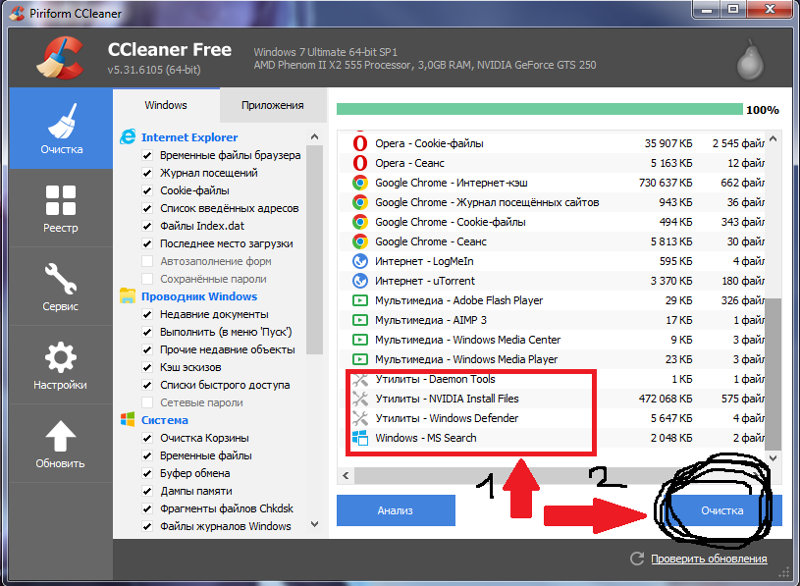
Task: Click the Система Windows flag icon
Action: 128,420
